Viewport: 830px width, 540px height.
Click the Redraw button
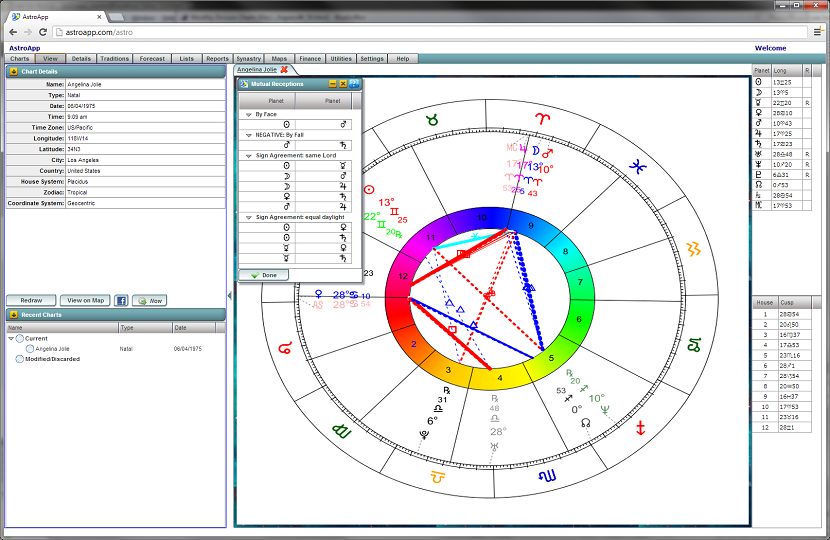pyautogui.click(x=31, y=300)
